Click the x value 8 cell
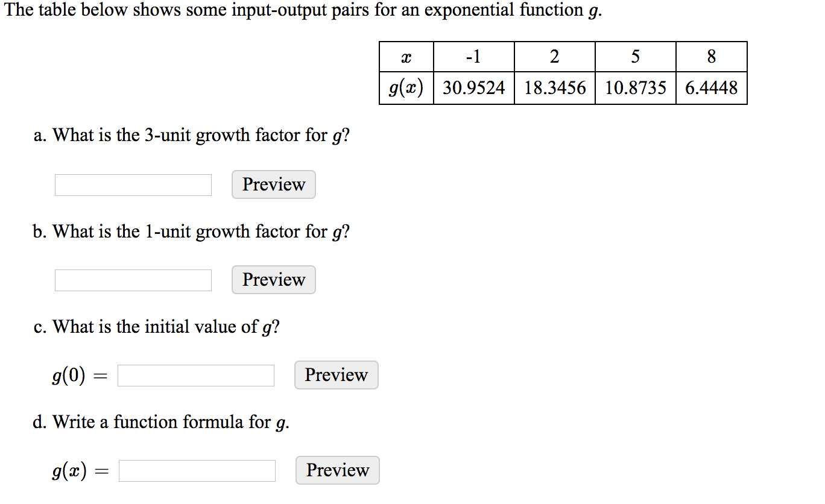 [x=712, y=57]
